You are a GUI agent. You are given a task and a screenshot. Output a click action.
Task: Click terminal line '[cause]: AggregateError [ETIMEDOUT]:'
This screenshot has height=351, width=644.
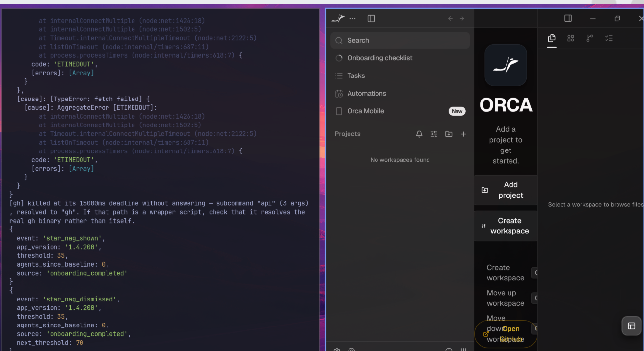90,108
